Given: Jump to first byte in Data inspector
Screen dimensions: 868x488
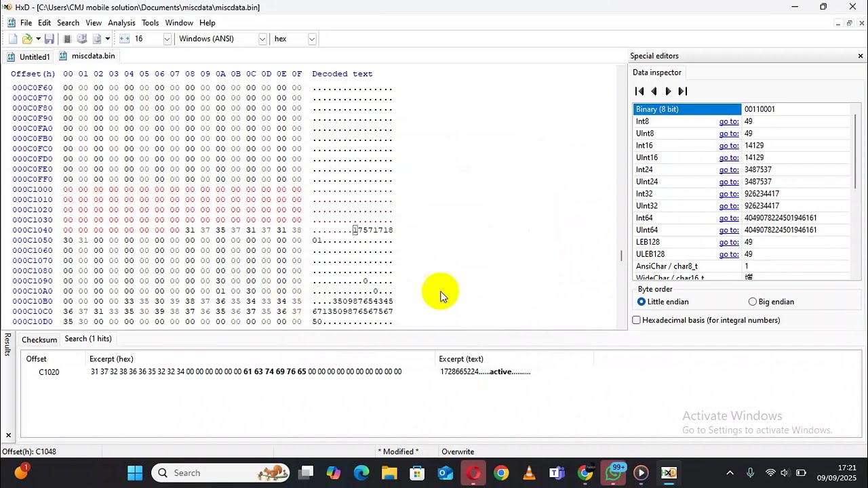Looking at the screenshot, I should pos(639,91).
